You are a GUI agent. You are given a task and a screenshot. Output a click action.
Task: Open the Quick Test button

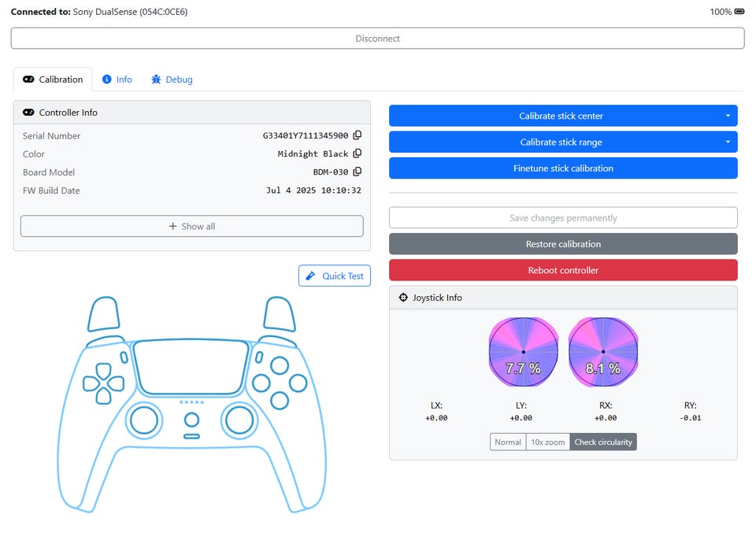coord(335,276)
